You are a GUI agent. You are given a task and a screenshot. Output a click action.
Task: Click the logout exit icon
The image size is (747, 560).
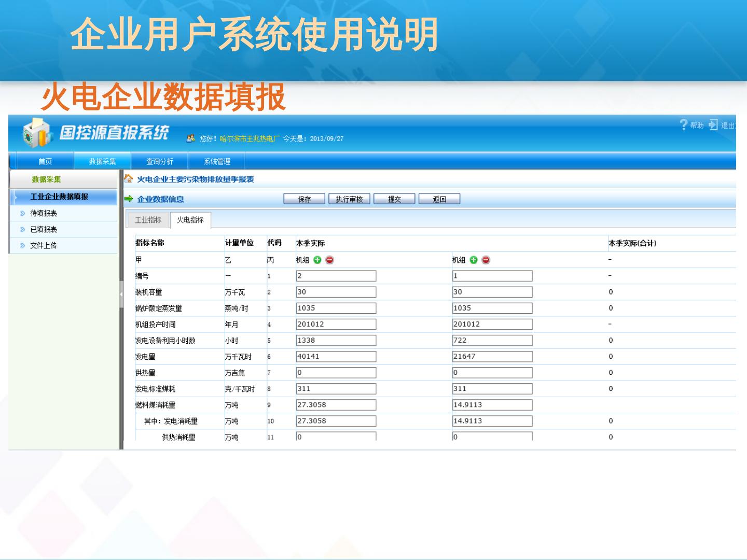tap(714, 125)
